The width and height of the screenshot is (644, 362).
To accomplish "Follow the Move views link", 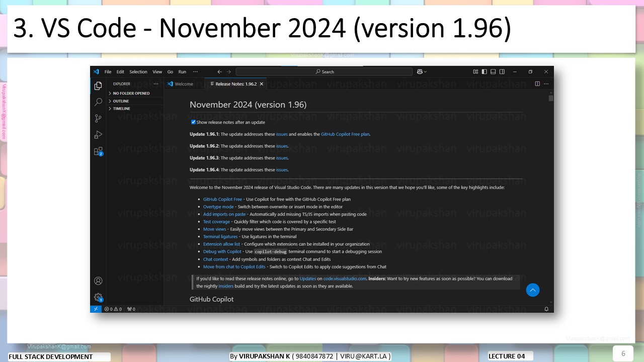I will tap(215, 229).
